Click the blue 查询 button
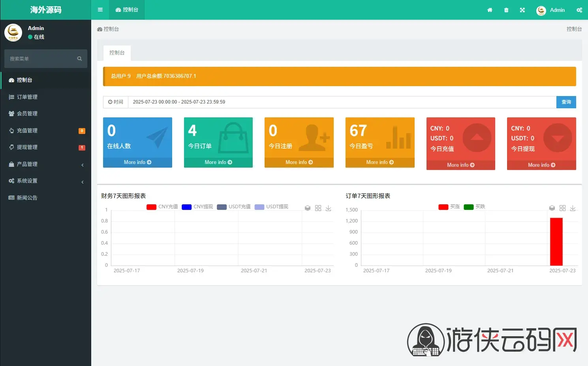 [566, 102]
